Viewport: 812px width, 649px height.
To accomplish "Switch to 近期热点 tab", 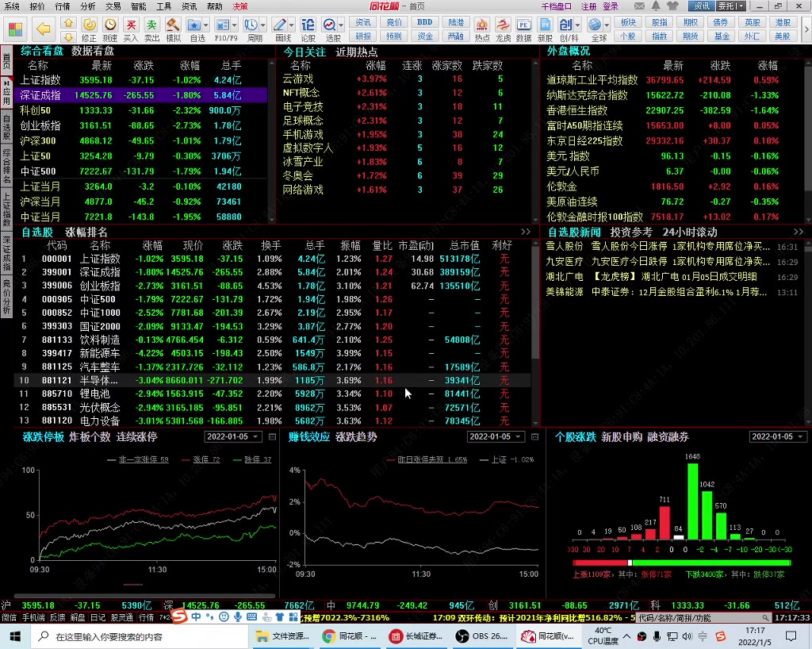I will [x=356, y=52].
